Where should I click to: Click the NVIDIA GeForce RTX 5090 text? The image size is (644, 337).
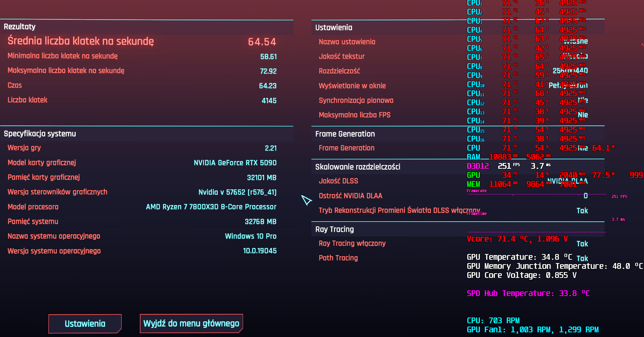[x=235, y=163]
